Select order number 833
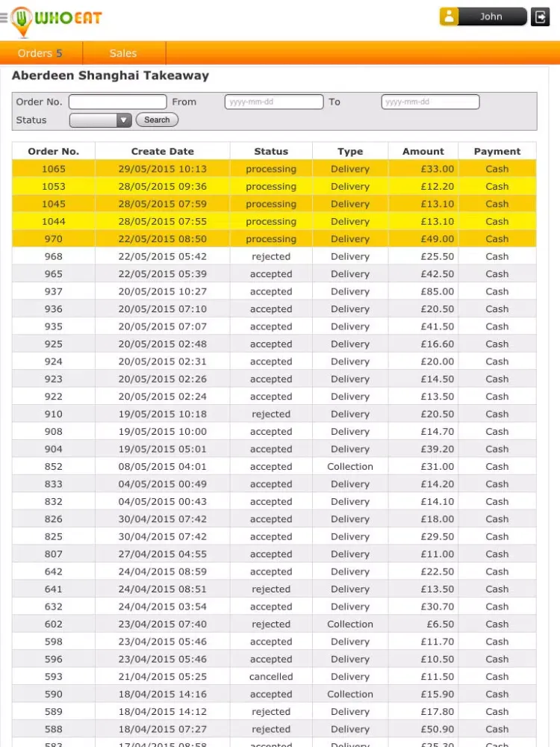 click(x=53, y=485)
